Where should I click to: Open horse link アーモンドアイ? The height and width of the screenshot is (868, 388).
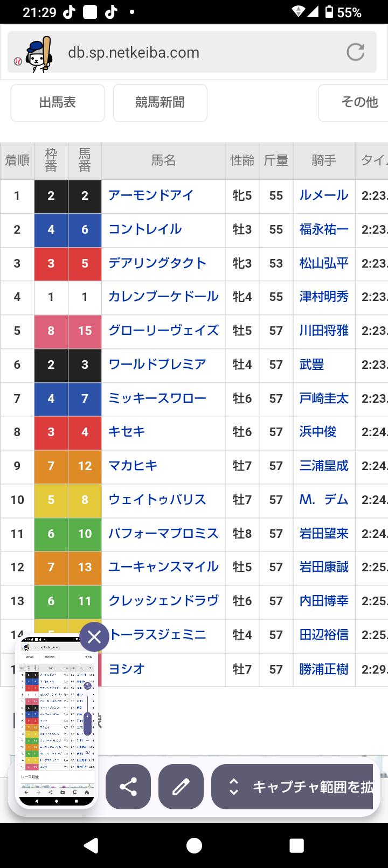click(x=151, y=195)
